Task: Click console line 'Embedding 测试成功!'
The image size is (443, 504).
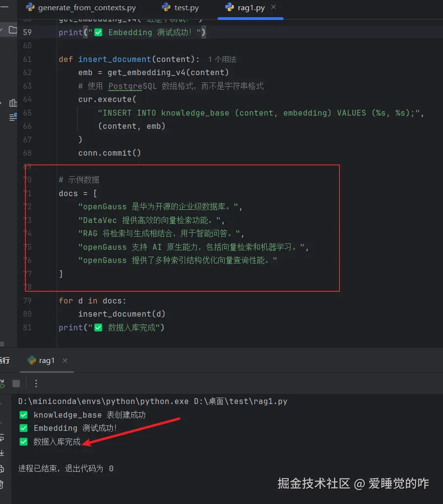Action: pos(68,428)
